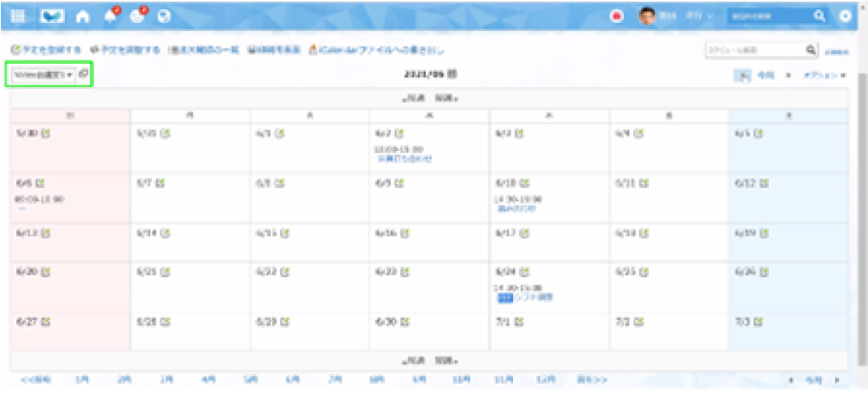Click 翌週 in the bottom week bar
868x401 pixels.
click(446, 362)
